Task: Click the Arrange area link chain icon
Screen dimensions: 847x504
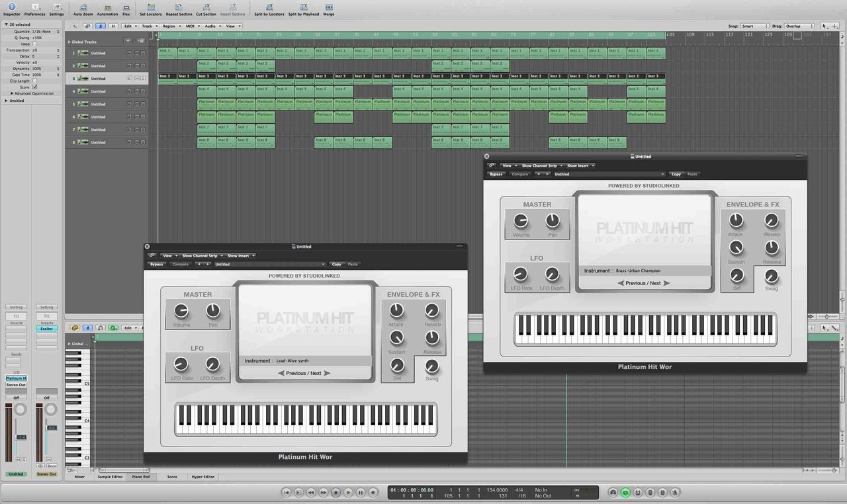Action: point(87,26)
